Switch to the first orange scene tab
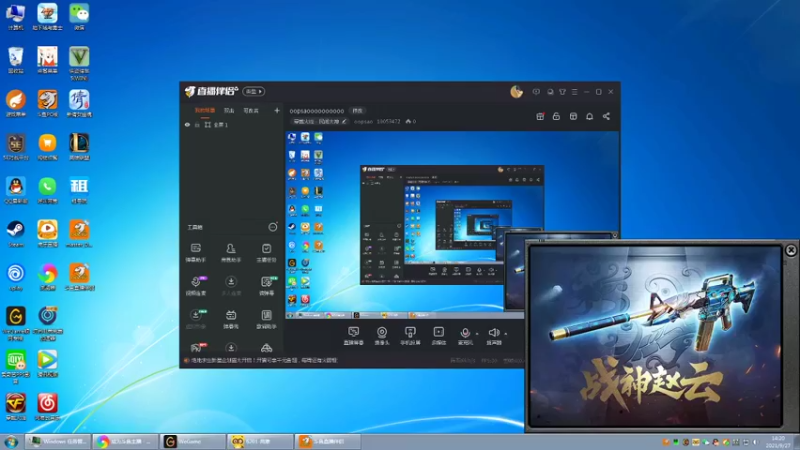800x450 pixels. [205, 110]
